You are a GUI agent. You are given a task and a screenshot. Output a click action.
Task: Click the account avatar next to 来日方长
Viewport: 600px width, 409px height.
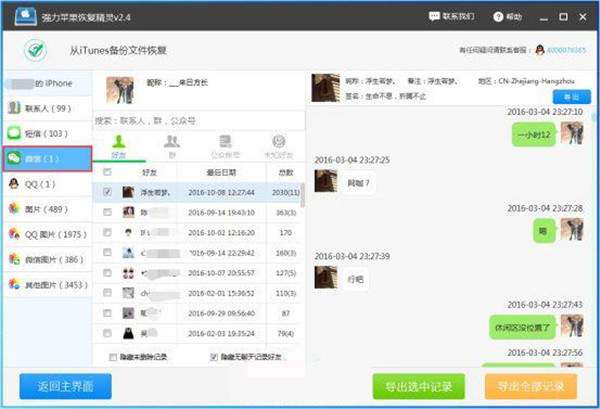tap(120, 90)
